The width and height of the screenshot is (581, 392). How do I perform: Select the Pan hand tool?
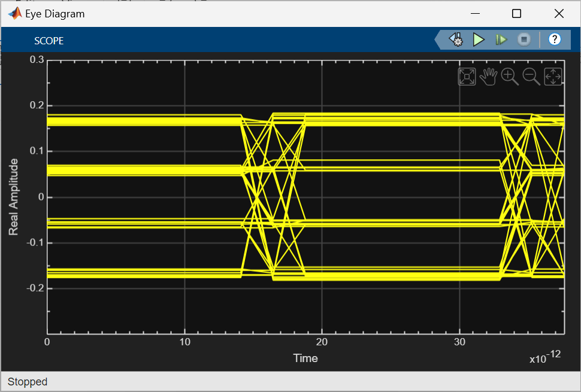[x=489, y=76]
